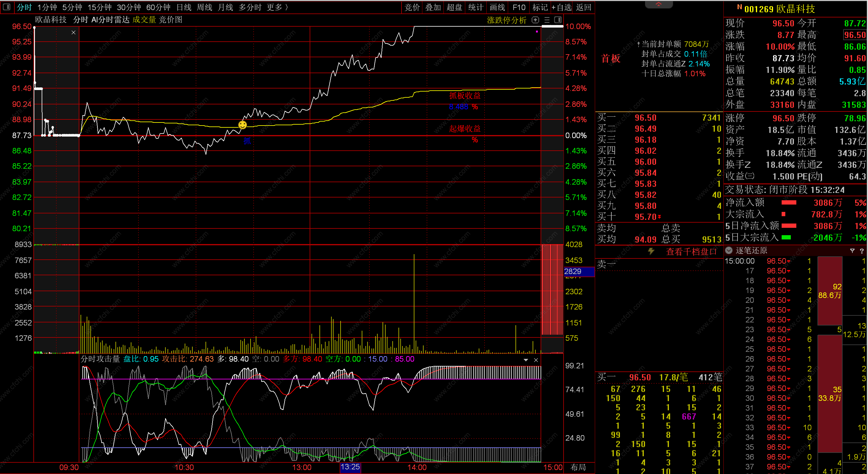This screenshot has width=868, height=474.
Task: Click the lightning bolt icon
Action: (651, 251)
